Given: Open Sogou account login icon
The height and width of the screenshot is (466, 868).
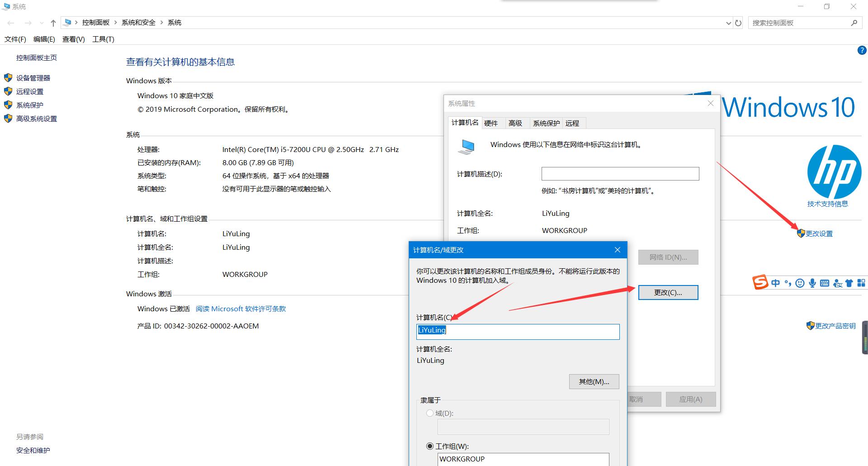Looking at the screenshot, I should point(837,283).
